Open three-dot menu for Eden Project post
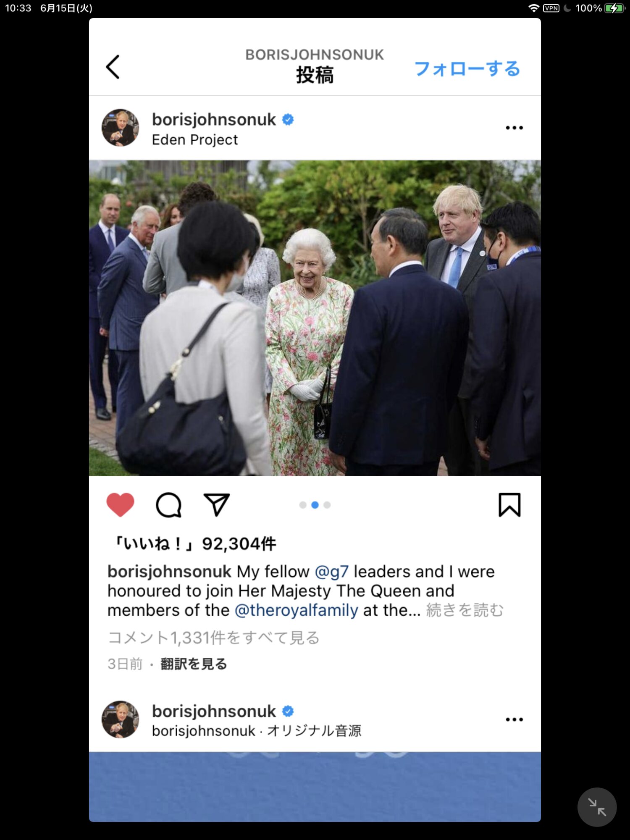 (514, 128)
